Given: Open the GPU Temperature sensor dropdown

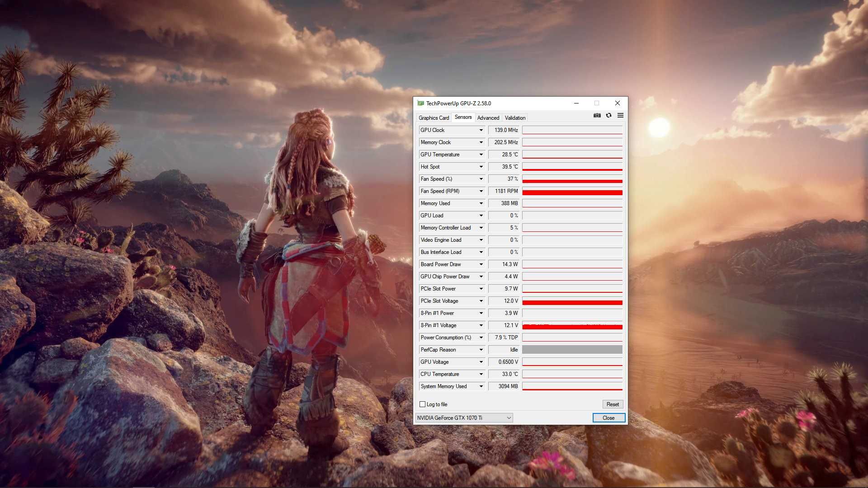Looking at the screenshot, I should 481,155.
